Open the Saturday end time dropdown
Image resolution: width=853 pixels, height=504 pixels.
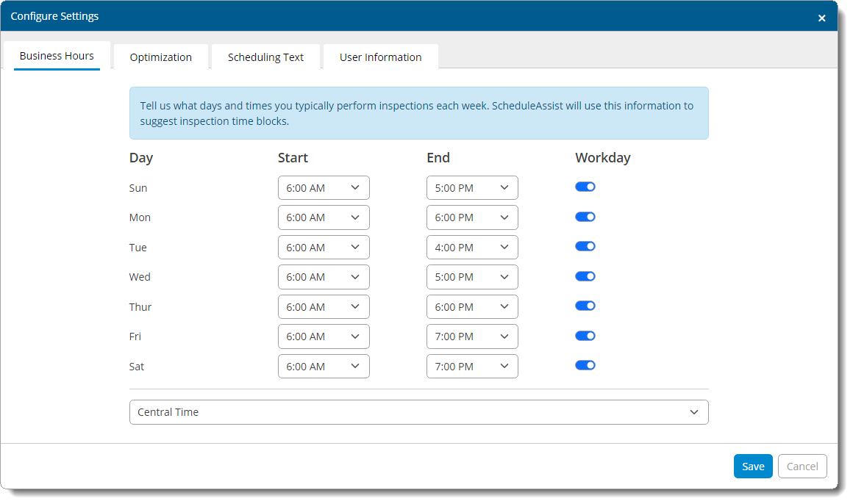tap(472, 367)
